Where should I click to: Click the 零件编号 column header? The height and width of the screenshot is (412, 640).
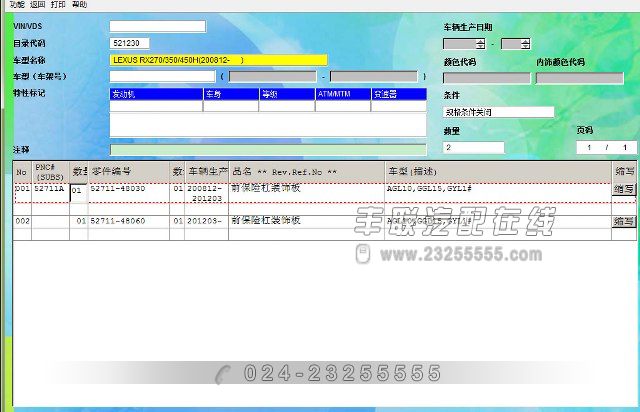129,172
